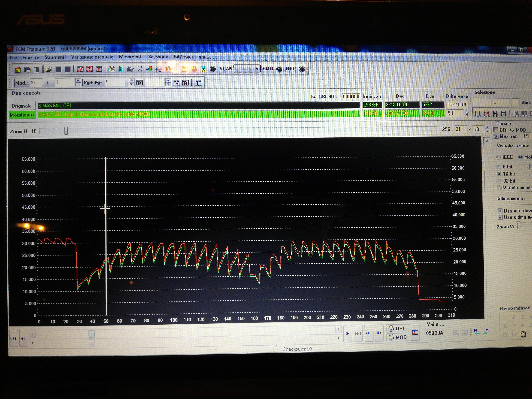Click the P window icon beside Pg spinner
The height and width of the screenshot is (399, 532).
[x=139, y=83]
